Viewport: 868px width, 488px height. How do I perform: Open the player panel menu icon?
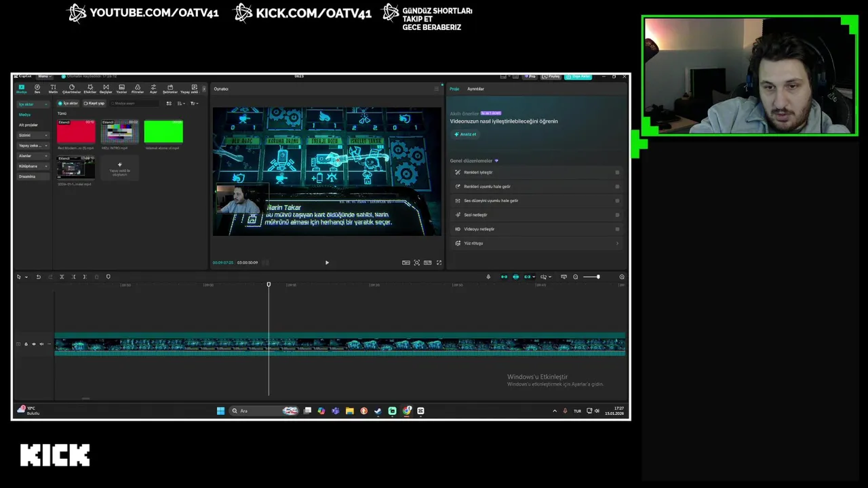(436, 89)
